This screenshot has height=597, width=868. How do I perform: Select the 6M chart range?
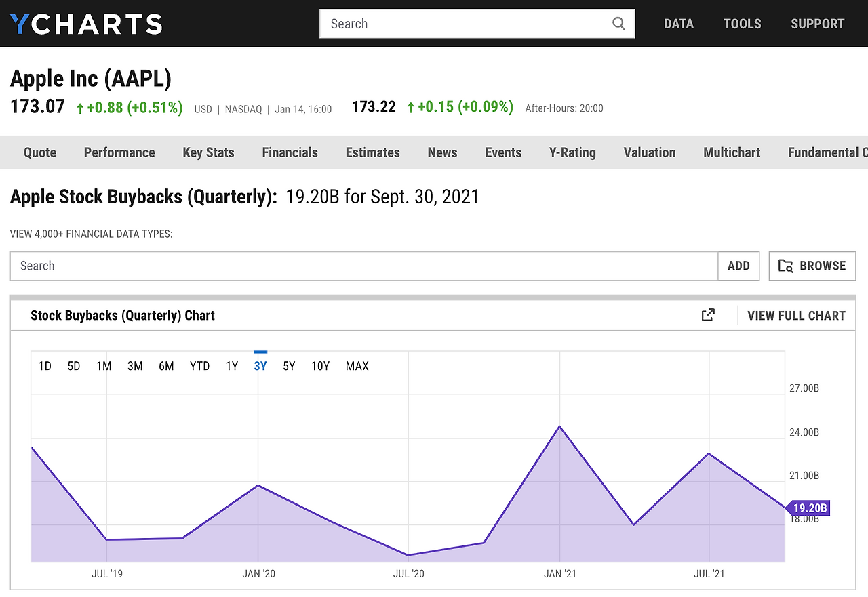[166, 366]
